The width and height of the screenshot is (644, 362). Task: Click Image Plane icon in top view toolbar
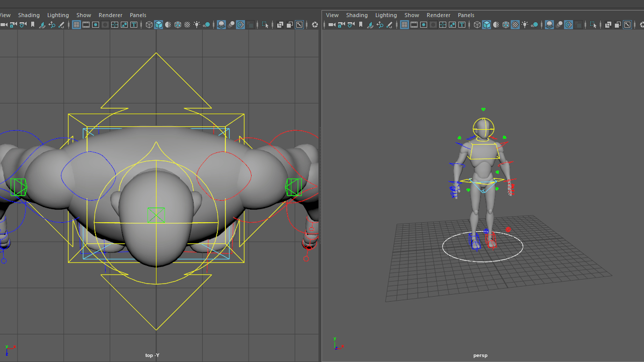click(42, 25)
